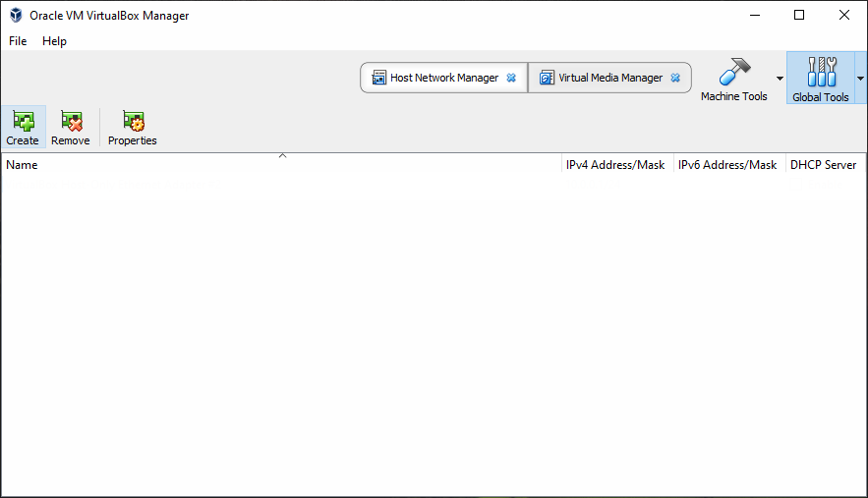Viewport: 868px width, 498px height.
Task: Expand the Global Tools dropdown arrow
Action: pyautogui.click(x=860, y=79)
